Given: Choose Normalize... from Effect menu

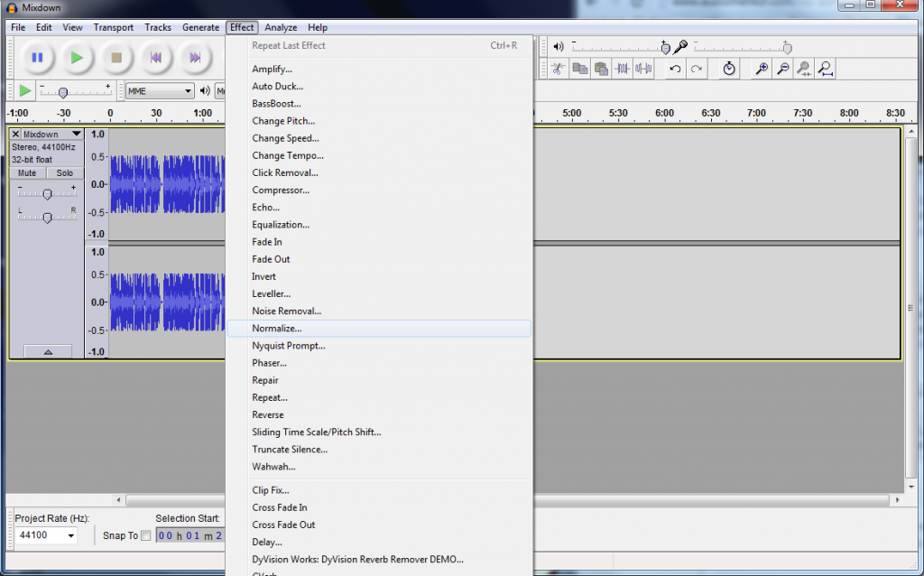Looking at the screenshot, I should [379, 329].
